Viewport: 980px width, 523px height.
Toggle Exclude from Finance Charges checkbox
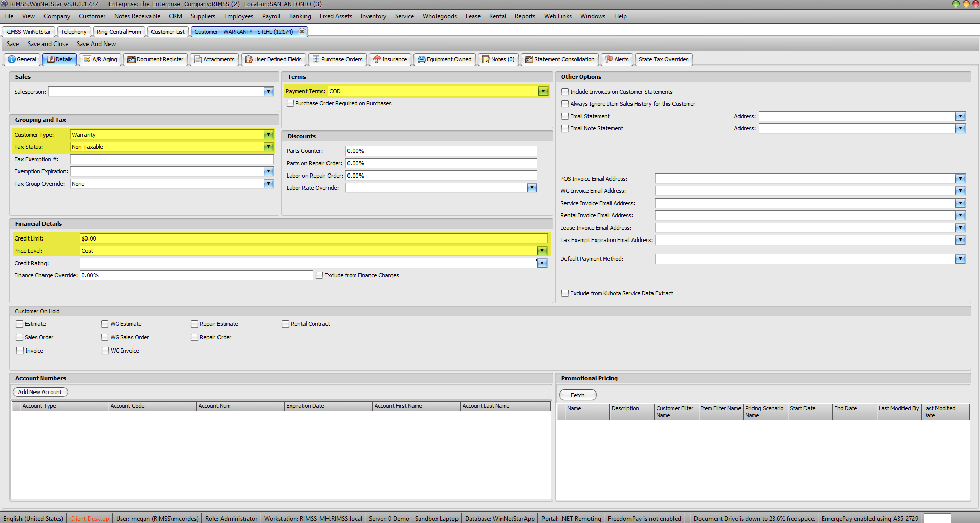point(319,275)
